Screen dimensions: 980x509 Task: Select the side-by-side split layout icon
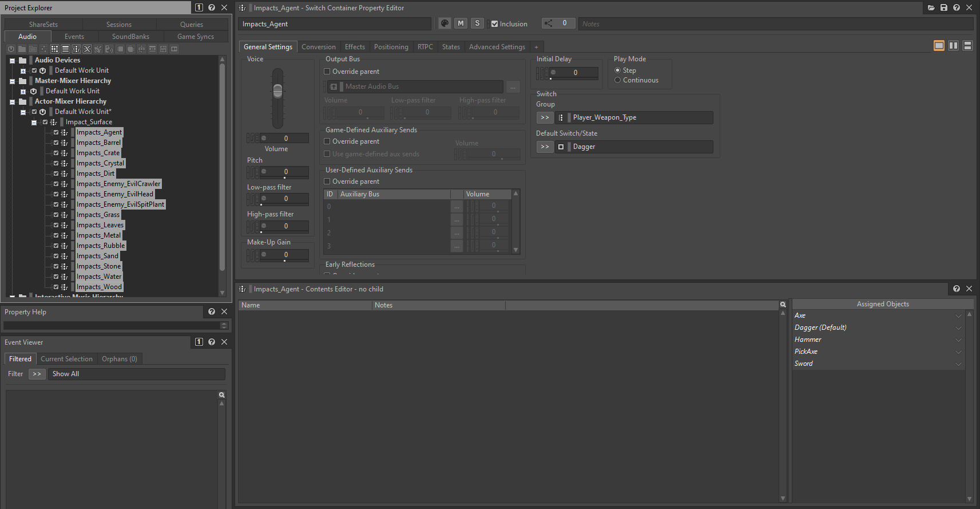(x=953, y=46)
